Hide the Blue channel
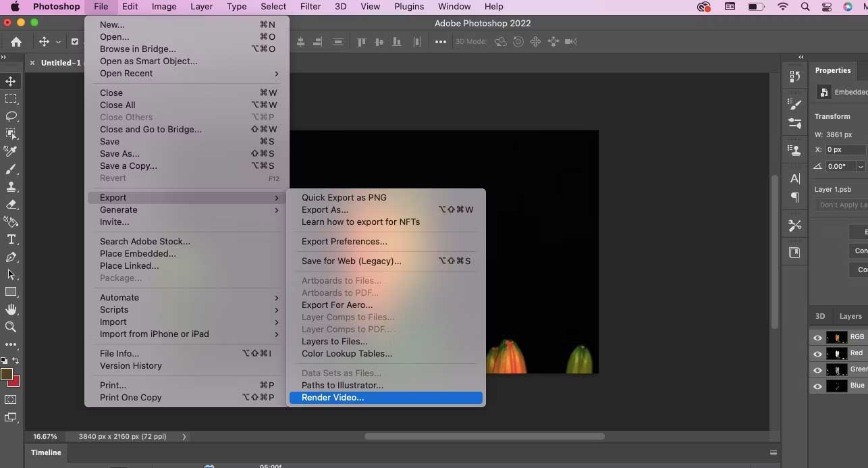Image resolution: width=868 pixels, height=468 pixels. pyautogui.click(x=817, y=386)
